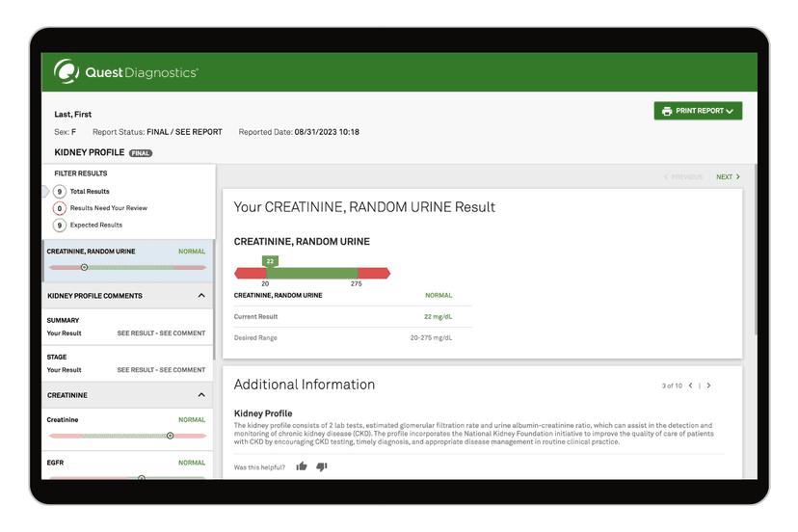
Task: Filter by Expected Results
Action: click(x=95, y=226)
